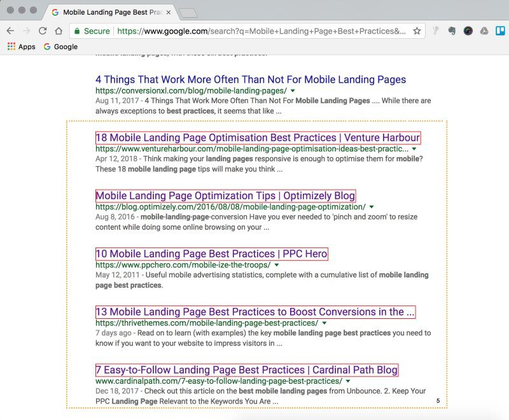
Task: Click the camera lens extension icon
Action: 469,31
